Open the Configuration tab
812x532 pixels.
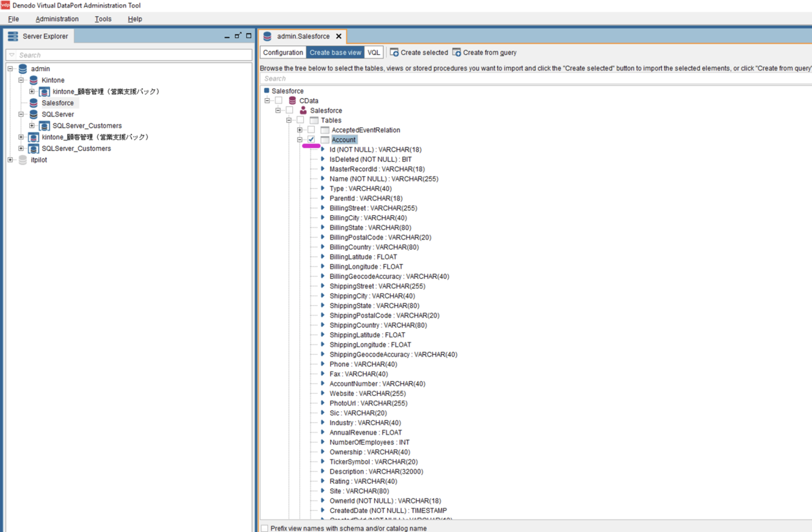(283, 52)
